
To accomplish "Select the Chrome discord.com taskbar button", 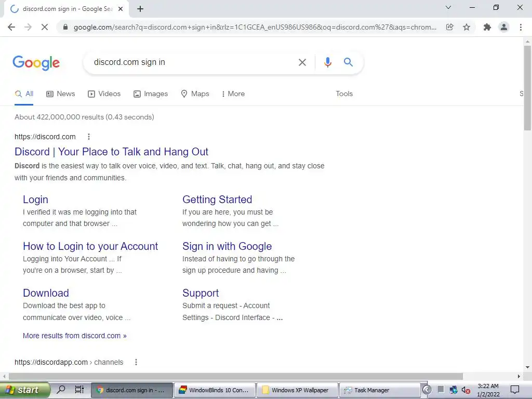I will pyautogui.click(x=132, y=390).
